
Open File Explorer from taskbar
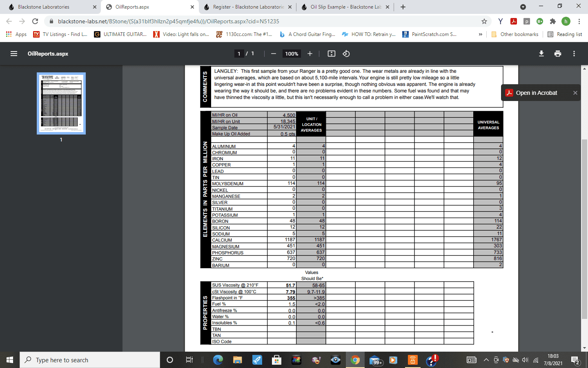pos(238,360)
